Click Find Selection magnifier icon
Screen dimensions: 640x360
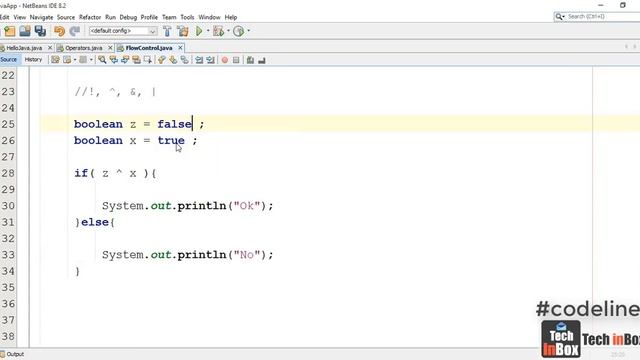(102, 60)
